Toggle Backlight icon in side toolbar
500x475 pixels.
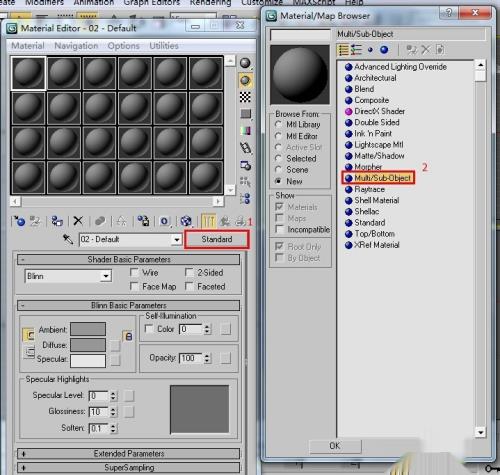click(245, 80)
